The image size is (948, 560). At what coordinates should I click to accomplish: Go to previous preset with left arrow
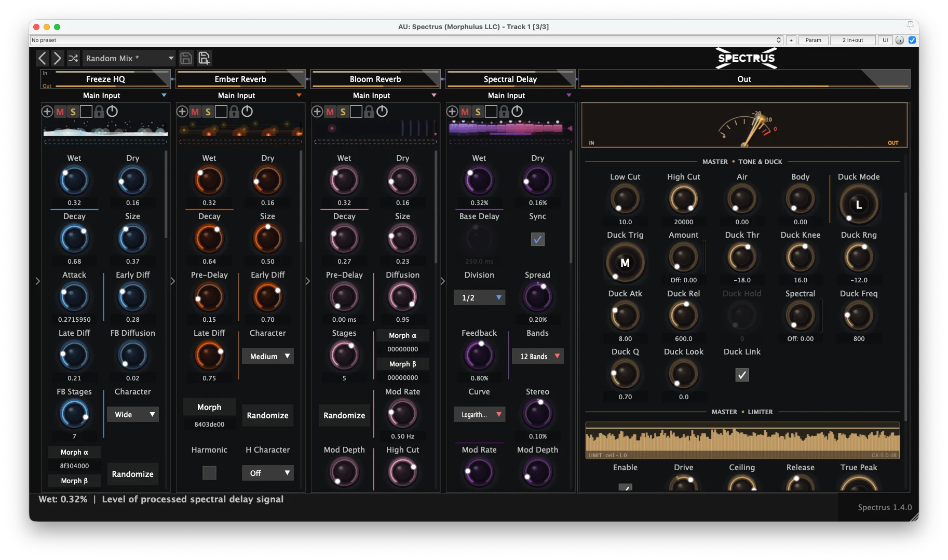tap(43, 58)
